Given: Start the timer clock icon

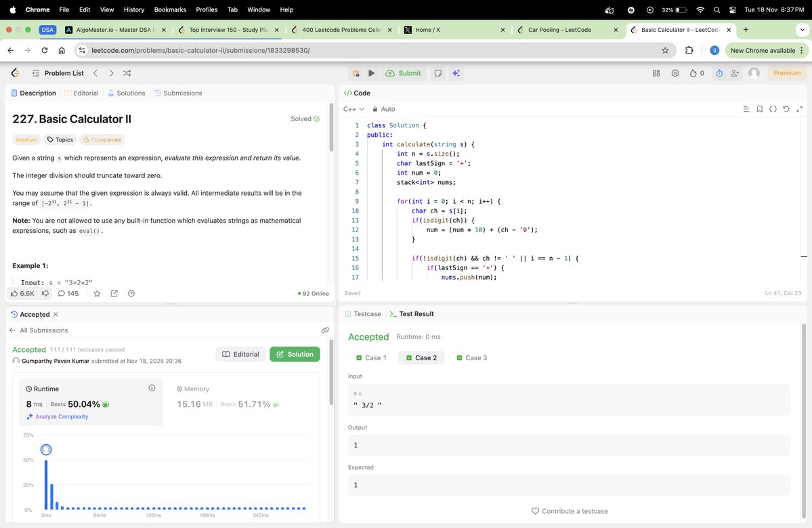Looking at the screenshot, I should [x=719, y=73].
